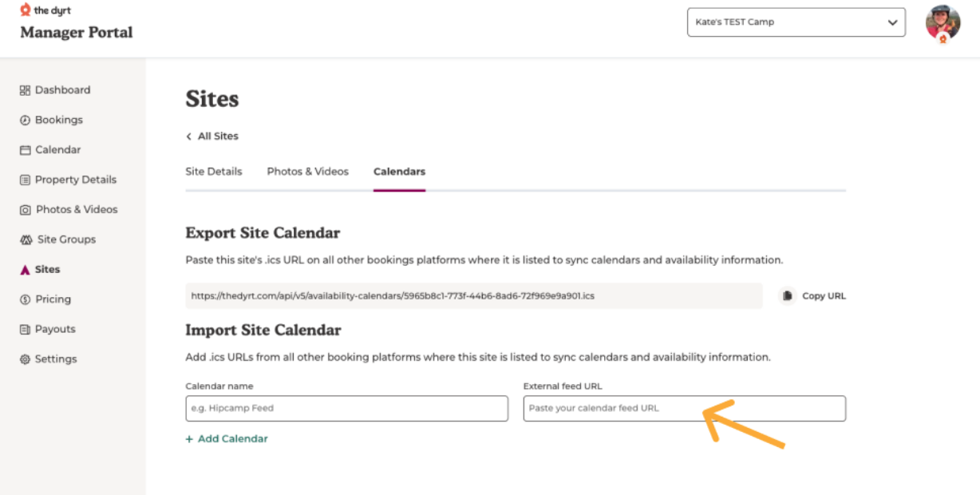
Task: Click the Calendar icon in sidebar
Action: [25, 150]
